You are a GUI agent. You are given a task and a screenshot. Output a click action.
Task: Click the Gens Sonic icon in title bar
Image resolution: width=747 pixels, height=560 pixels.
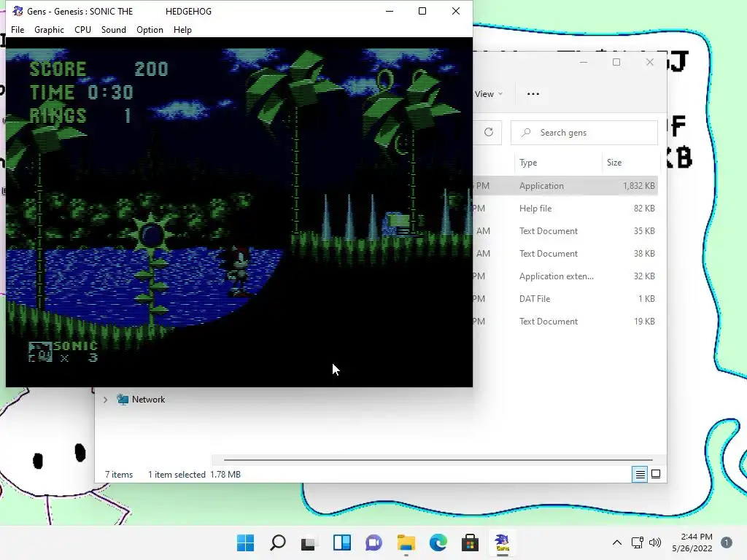tap(18, 11)
